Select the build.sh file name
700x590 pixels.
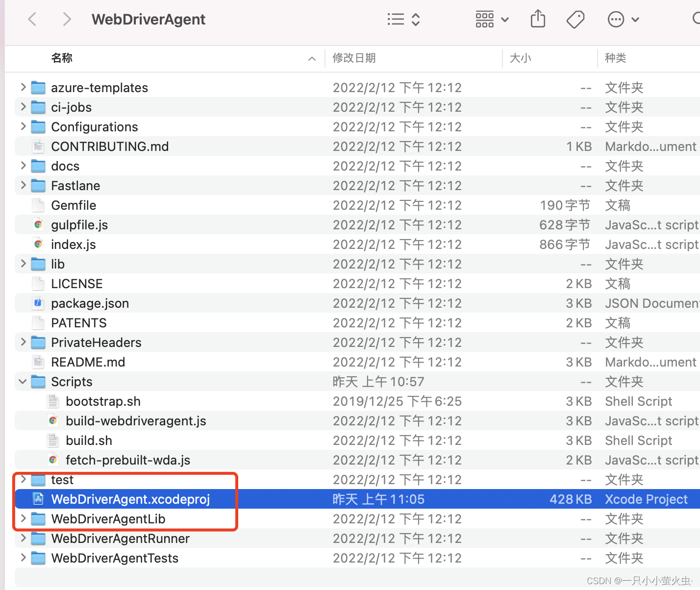(89, 441)
